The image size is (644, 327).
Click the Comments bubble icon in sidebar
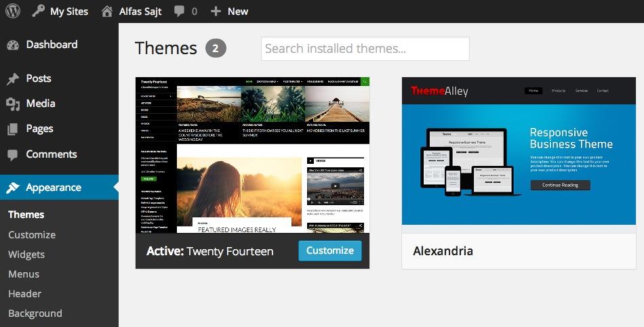(13, 154)
